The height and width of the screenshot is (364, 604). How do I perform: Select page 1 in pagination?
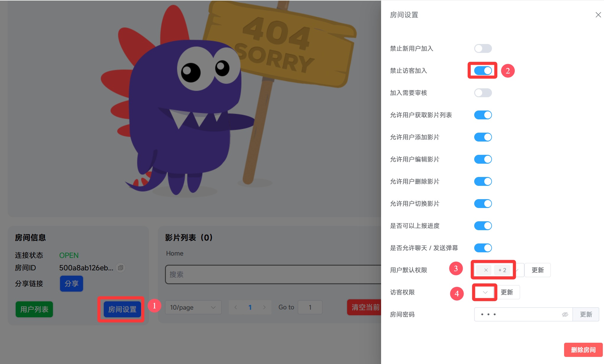tap(250, 307)
